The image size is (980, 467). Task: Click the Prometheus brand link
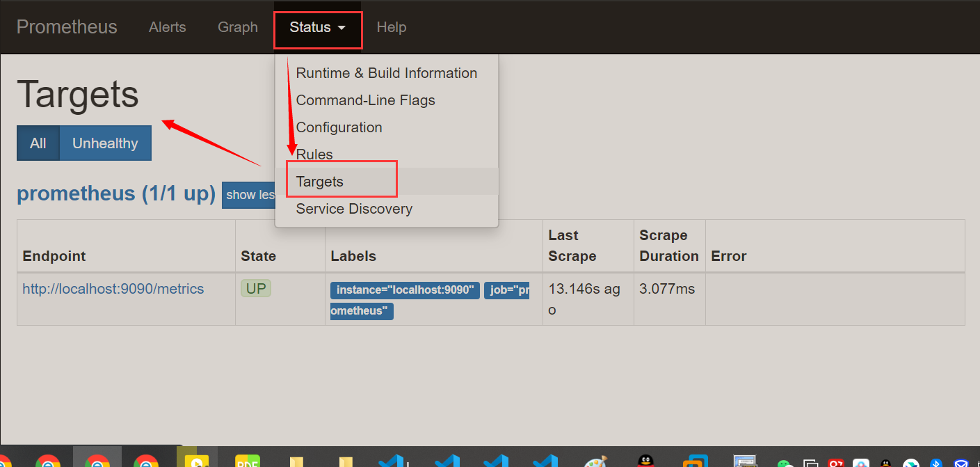pyautogui.click(x=67, y=27)
